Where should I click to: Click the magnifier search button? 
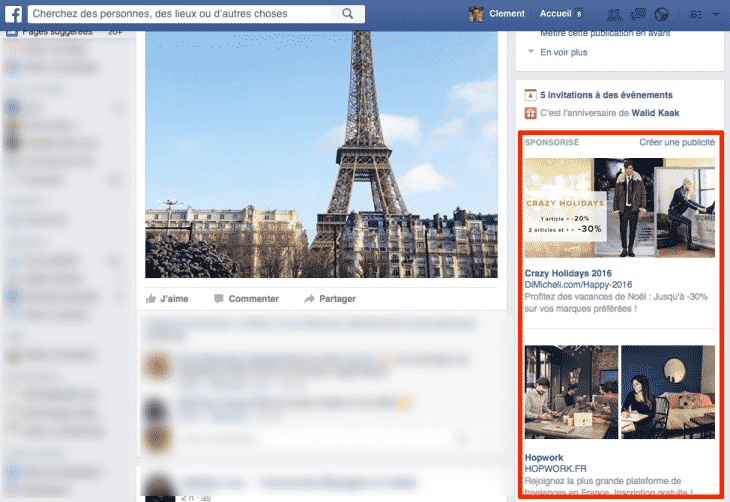(x=347, y=14)
